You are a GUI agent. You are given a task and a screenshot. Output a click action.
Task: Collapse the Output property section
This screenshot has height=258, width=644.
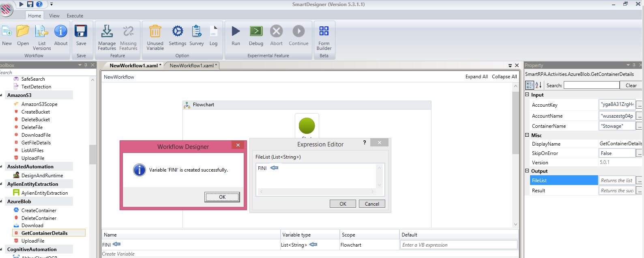pos(527,171)
